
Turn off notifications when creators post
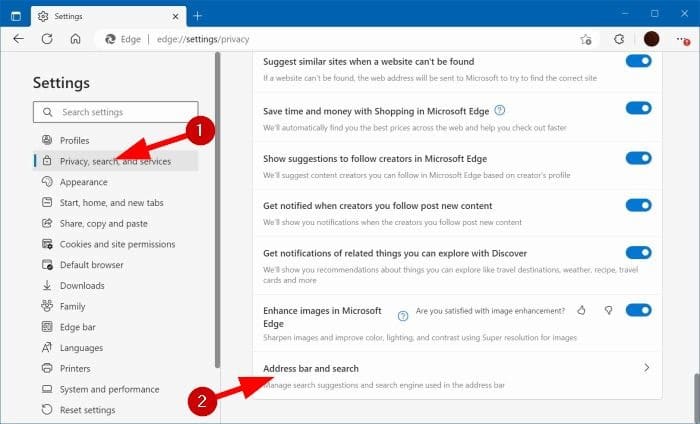click(638, 205)
